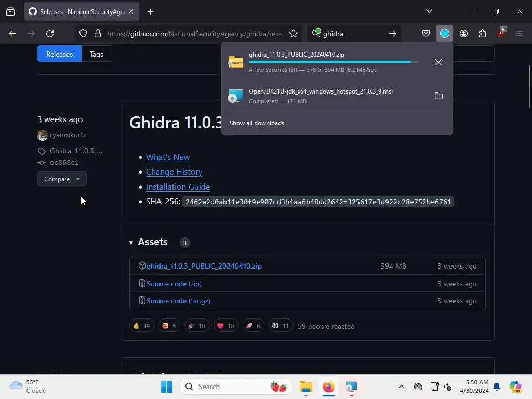Open Firefox from the taskbar

(328, 387)
